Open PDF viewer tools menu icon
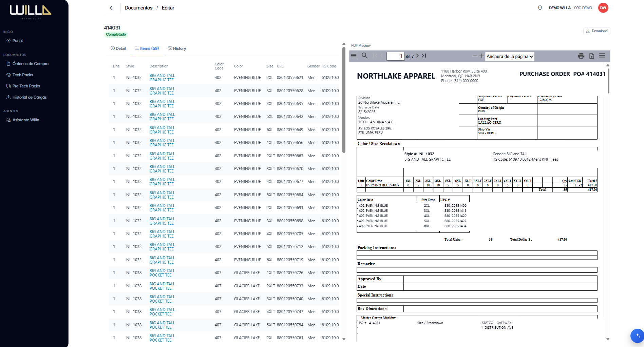 (x=602, y=56)
